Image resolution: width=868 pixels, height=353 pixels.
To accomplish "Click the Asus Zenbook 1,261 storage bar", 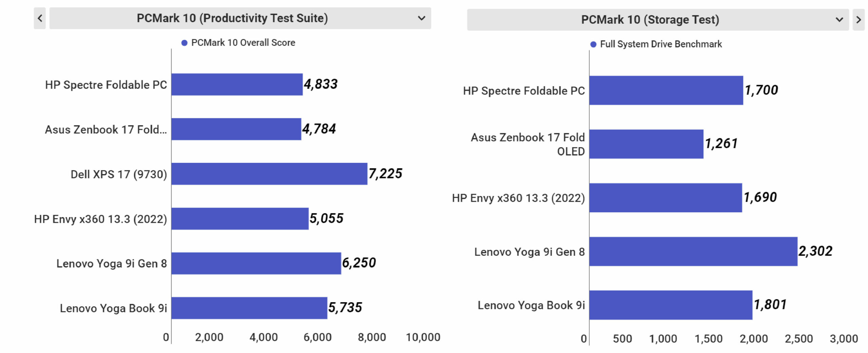I will pyautogui.click(x=646, y=144).
